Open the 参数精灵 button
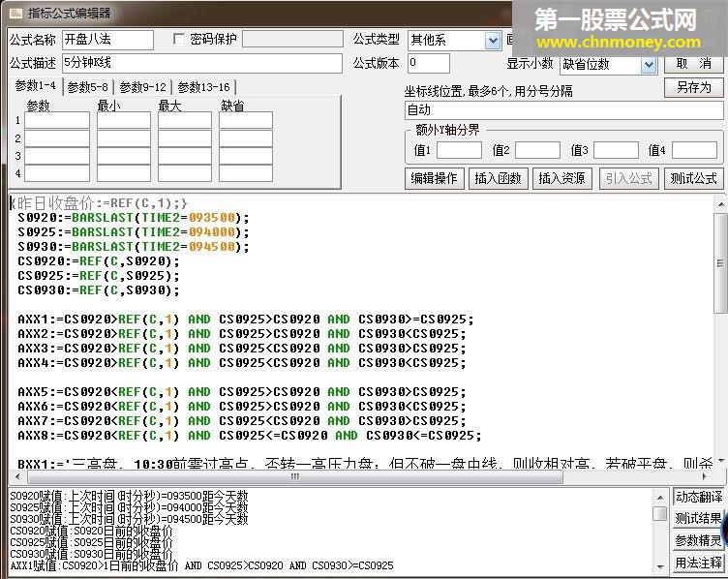The width and height of the screenshot is (728, 579). [698, 540]
